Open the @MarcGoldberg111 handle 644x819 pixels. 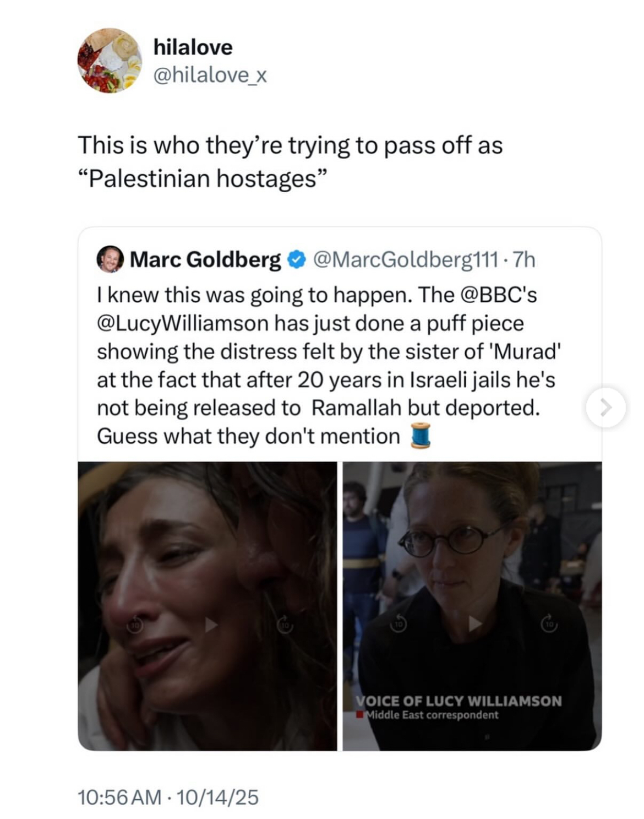406,259
